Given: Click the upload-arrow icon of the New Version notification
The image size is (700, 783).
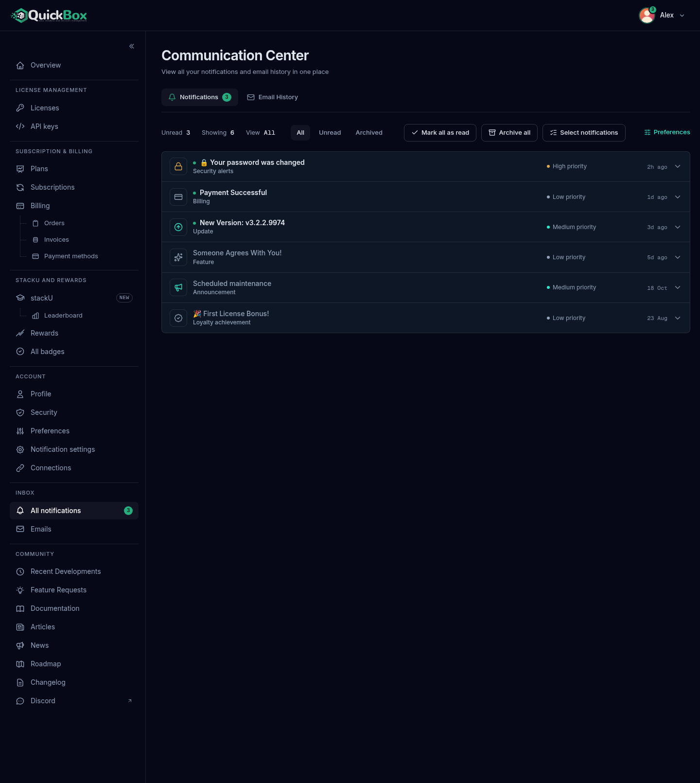Looking at the screenshot, I should 178,227.
